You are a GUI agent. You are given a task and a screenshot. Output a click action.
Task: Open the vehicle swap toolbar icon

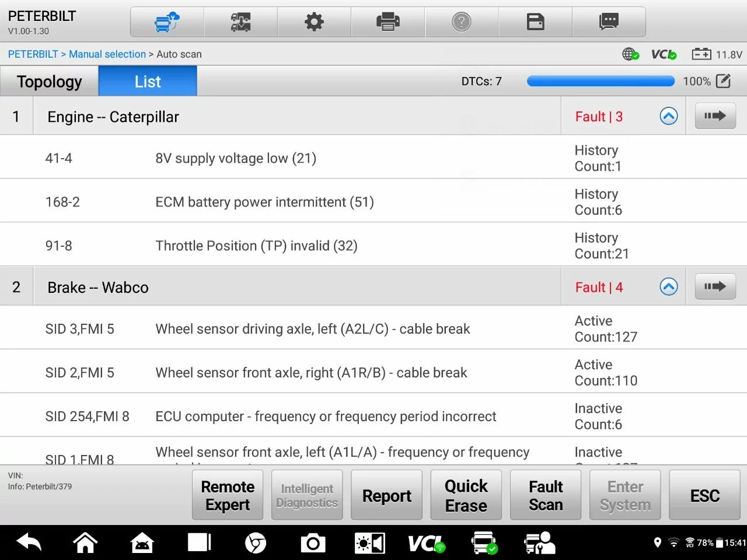(x=240, y=22)
